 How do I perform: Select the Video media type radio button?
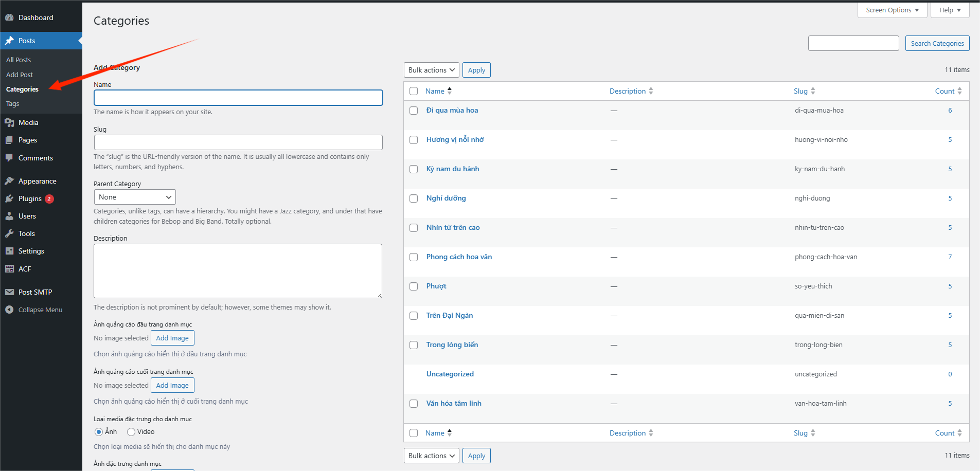click(x=131, y=432)
